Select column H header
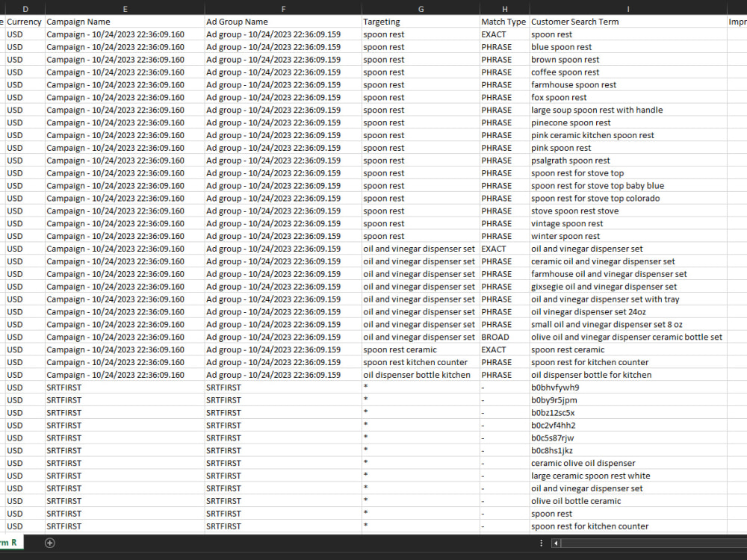Viewport: 747px width, 560px height. point(504,8)
